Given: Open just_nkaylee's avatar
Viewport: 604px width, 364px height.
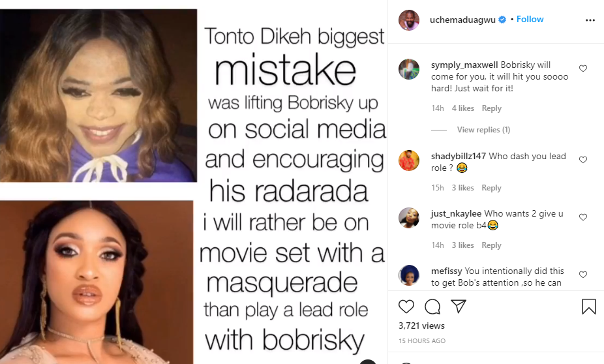Looking at the screenshot, I should click(x=409, y=218).
